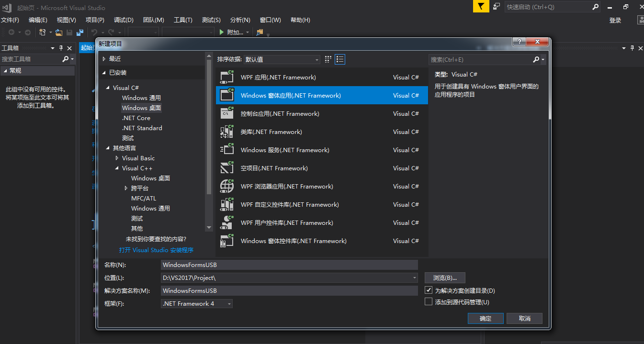Open the send feedback icon

coord(497,7)
